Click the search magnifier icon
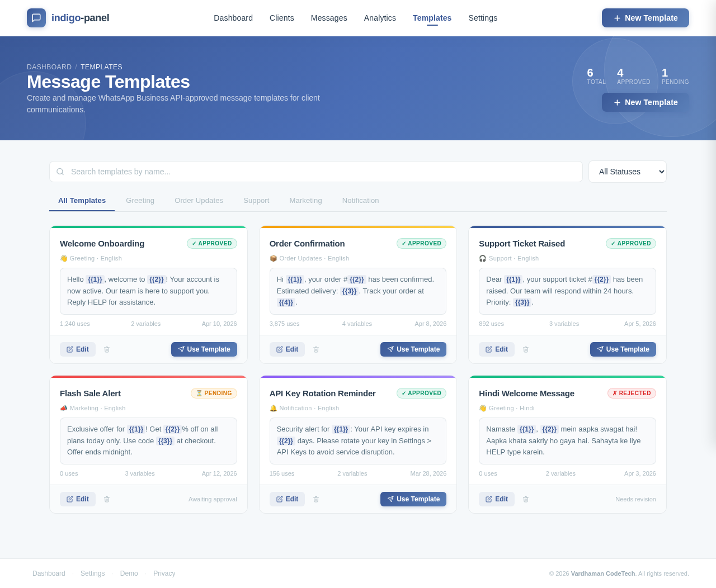This screenshot has width=716, height=588. pyautogui.click(x=60, y=172)
